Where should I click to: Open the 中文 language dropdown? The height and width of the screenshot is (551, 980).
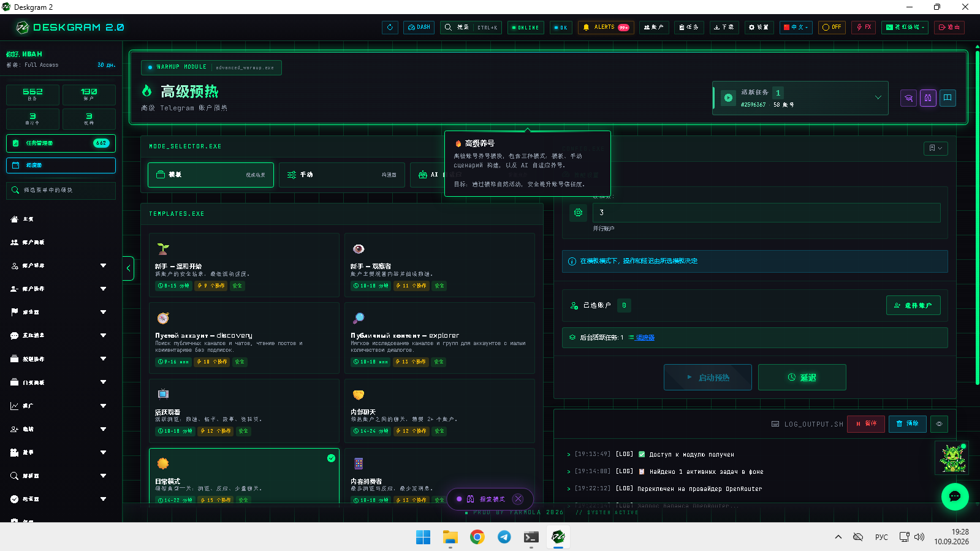coord(796,28)
